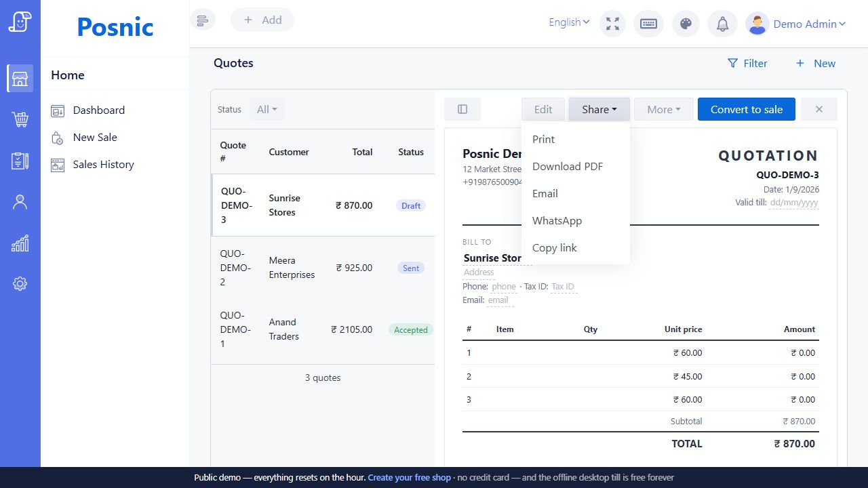Viewport: 868px width, 488px height.
Task: Go to Sales History in Home menu
Action: coord(104,164)
